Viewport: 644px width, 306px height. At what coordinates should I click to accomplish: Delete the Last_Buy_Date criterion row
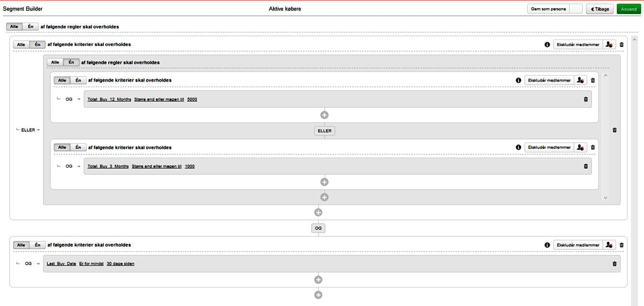[x=614, y=263]
